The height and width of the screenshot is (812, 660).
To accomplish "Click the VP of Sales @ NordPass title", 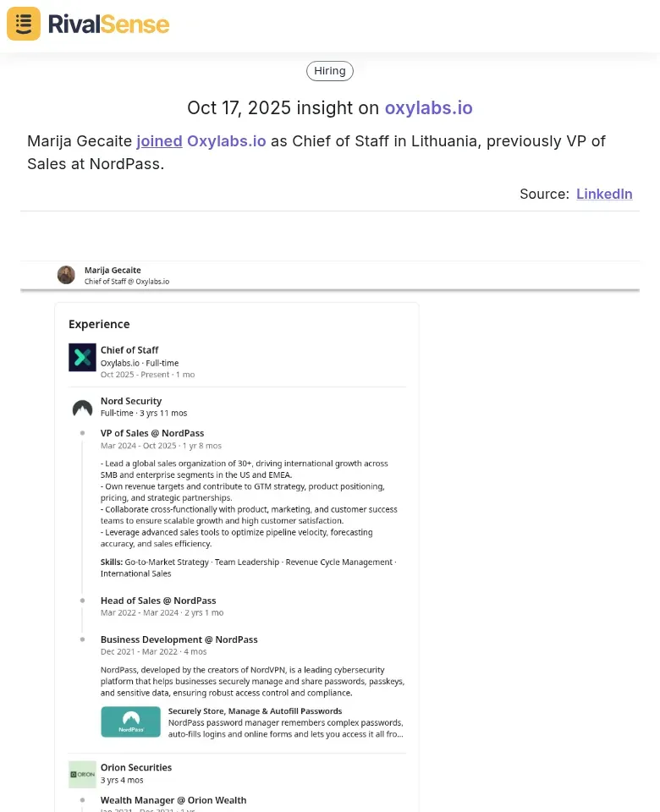I will [x=152, y=433].
